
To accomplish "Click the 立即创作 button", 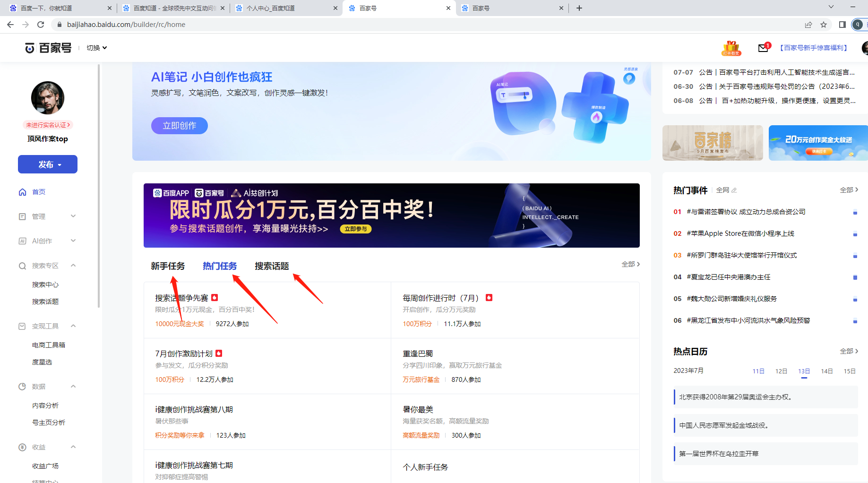I will (x=180, y=126).
